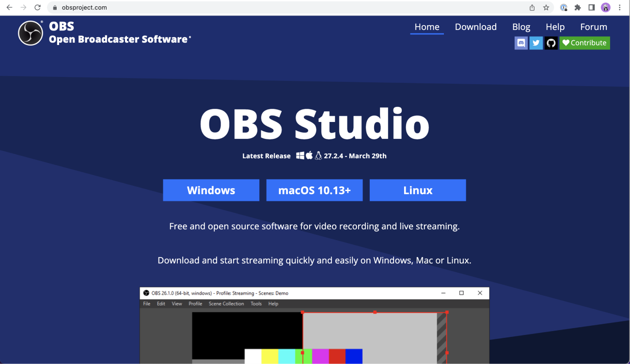This screenshot has height=364, width=630.
Task: Click View menu in the OBS screenshot
Action: pyautogui.click(x=177, y=303)
